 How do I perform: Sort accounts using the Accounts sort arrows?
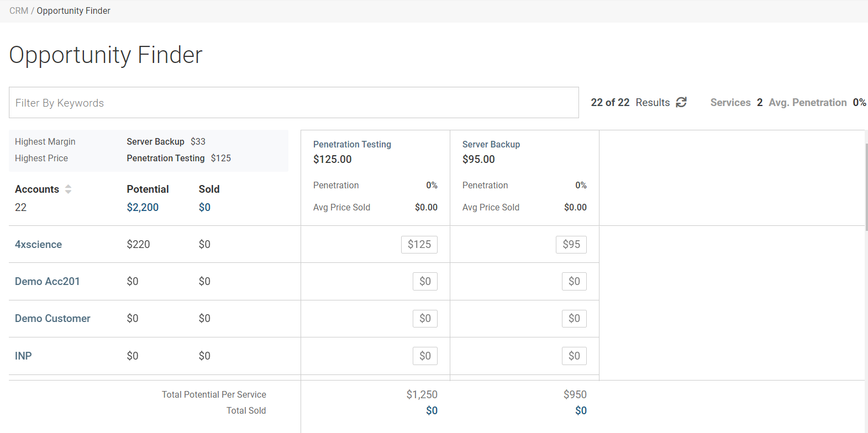(68, 189)
